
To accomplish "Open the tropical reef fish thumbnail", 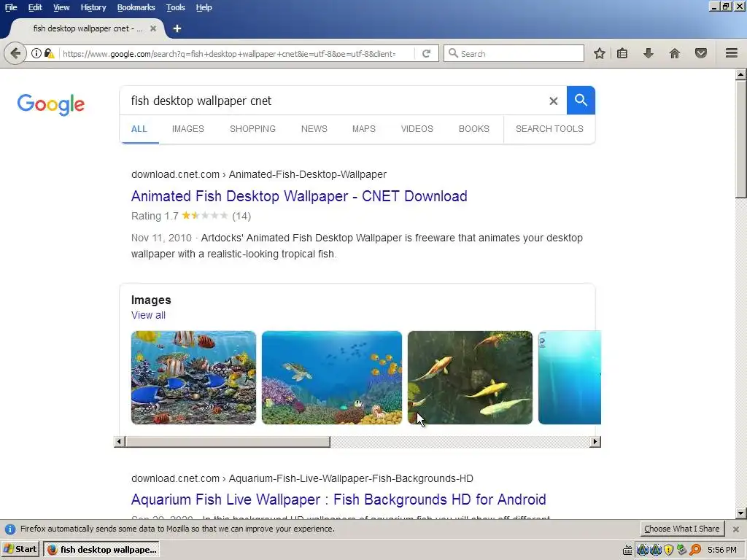I will coord(193,378).
